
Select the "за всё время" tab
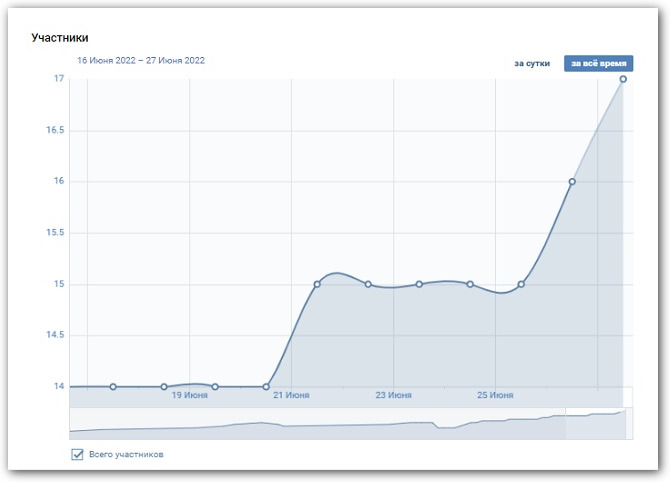598,62
